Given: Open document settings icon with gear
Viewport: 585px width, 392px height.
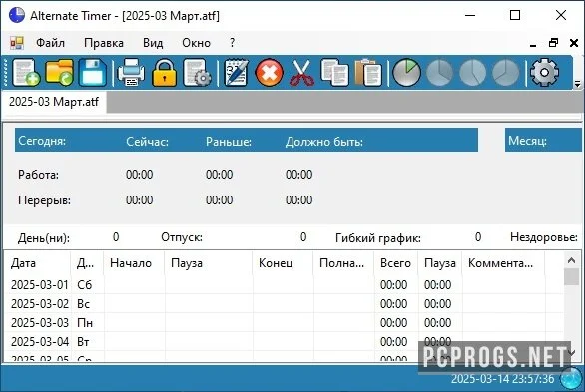Looking at the screenshot, I should tap(197, 72).
